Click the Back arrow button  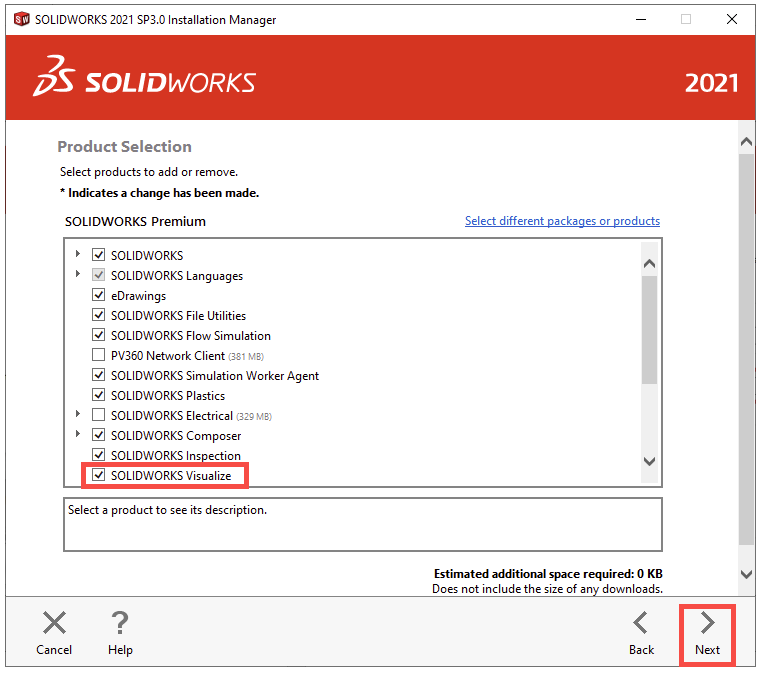pos(641,634)
